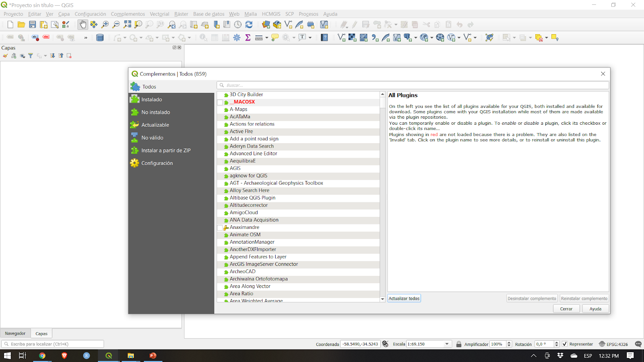Expand hidden toolbar items chevron

(x=86, y=38)
